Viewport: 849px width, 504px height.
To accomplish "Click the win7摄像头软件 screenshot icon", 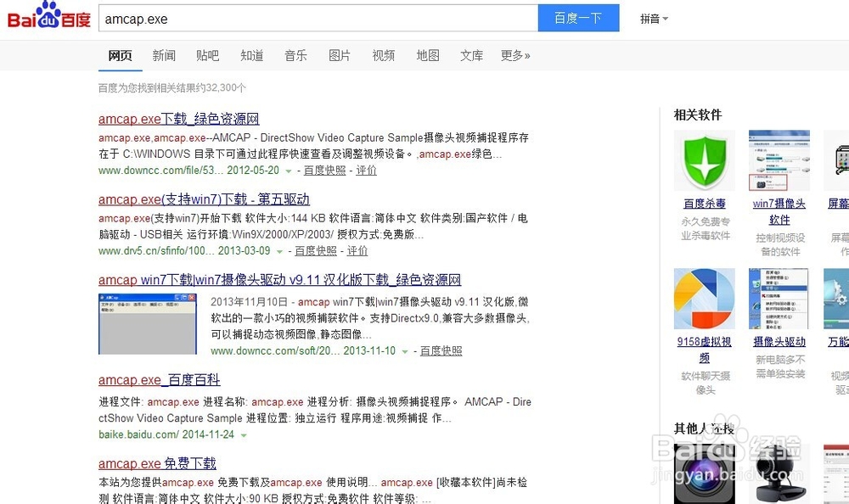I will click(779, 160).
